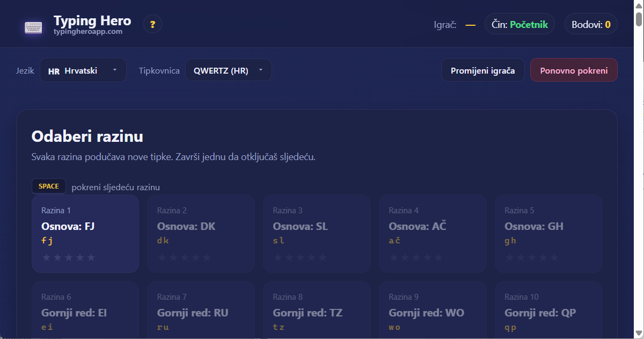Open the Tipkovnica dropdown showing QWERTZ (HR)
The width and height of the screenshot is (644, 339).
click(229, 70)
